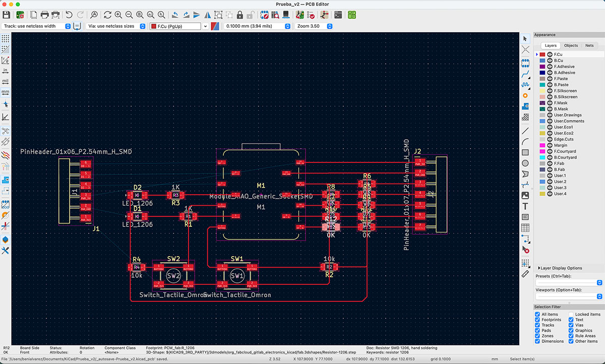The width and height of the screenshot is (605, 364).
Task: Open Board Setup with the gear icon
Action: tap(21, 16)
